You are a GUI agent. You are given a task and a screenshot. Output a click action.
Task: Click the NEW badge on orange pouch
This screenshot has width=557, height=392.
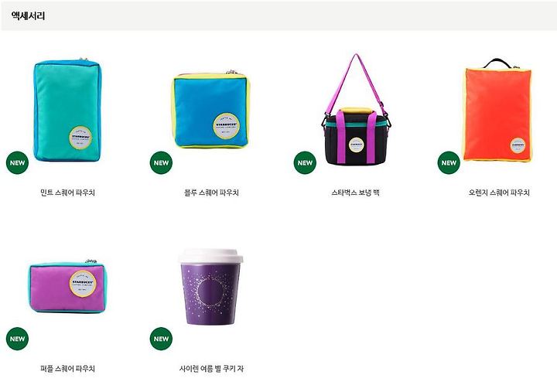pos(449,162)
